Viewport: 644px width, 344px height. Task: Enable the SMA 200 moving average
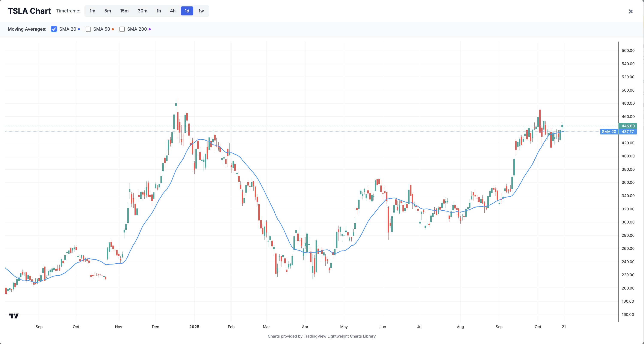tap(122, 29)
